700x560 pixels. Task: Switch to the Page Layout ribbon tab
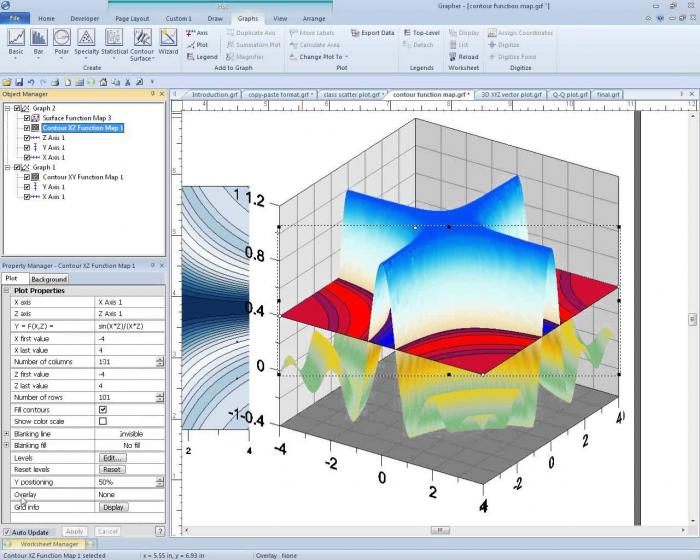click(131, 18)
